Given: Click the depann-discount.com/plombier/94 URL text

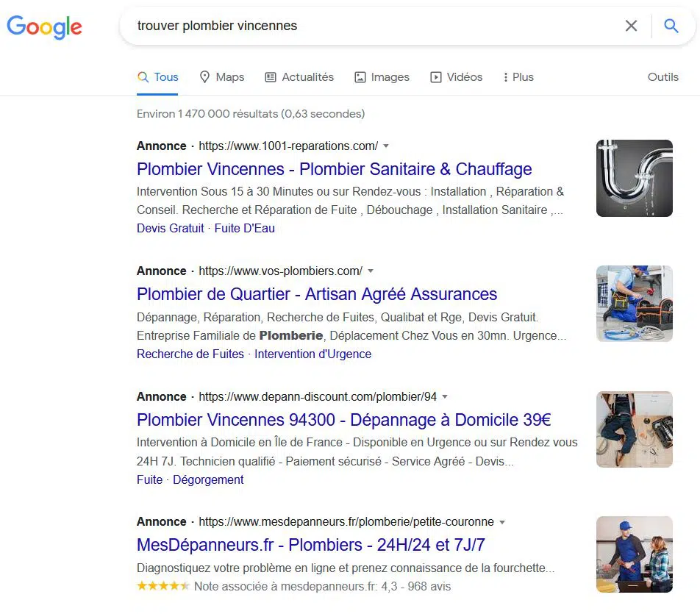Looking at the screenshot, I should pos(318,396).
